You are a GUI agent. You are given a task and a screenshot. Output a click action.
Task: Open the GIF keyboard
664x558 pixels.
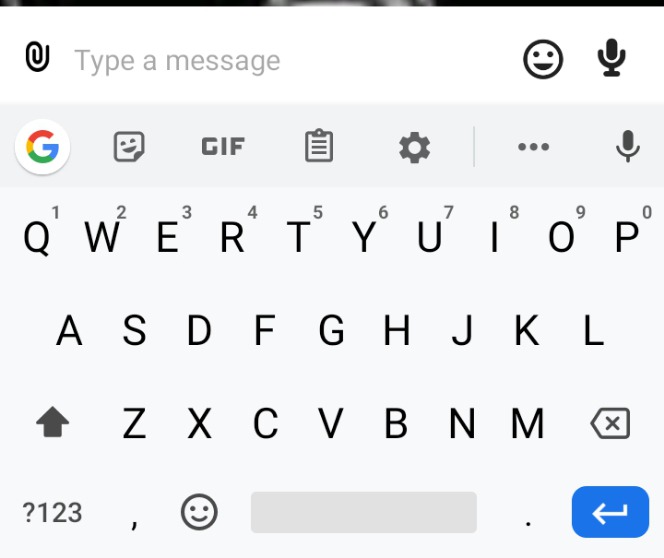click(223, 146)
